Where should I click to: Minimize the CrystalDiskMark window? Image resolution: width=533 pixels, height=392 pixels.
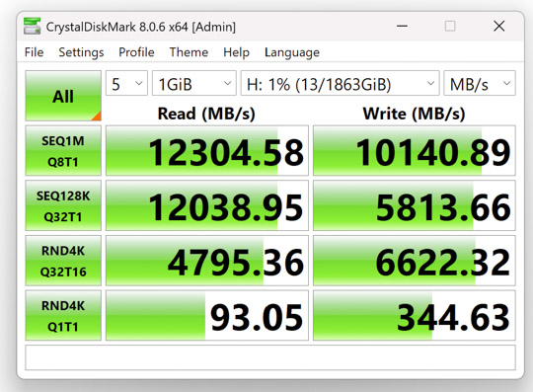pyautogui.click(x=402, y=27)
